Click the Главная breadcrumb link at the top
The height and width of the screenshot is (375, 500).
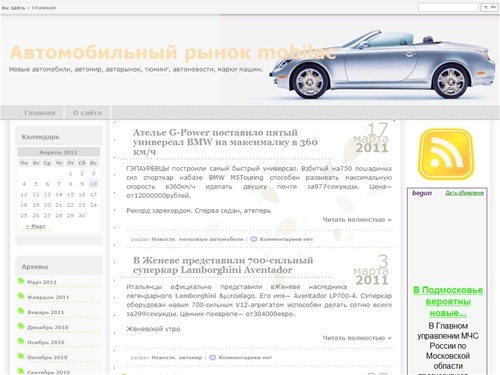point(44,8)
